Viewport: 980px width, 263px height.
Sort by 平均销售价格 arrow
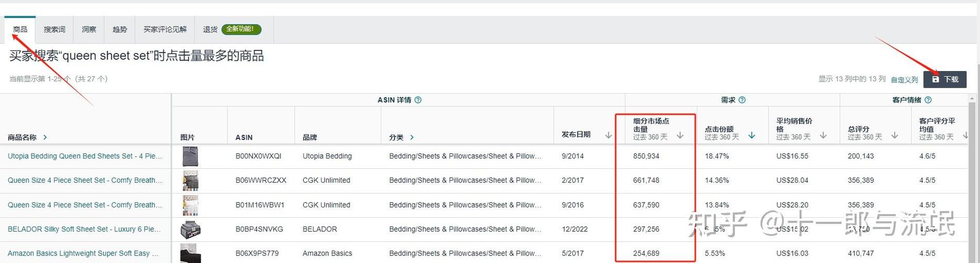pyautogui.click(x=823, y=136)
